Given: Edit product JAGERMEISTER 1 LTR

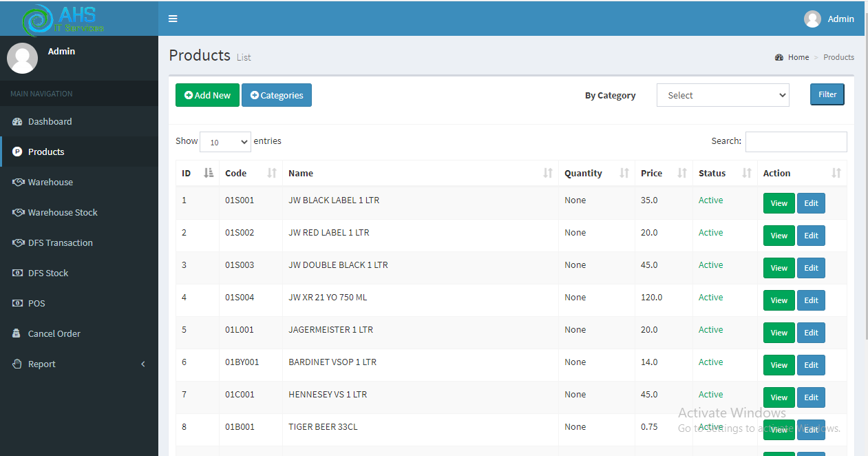Looking at the screenshot, I should (811, 333).
